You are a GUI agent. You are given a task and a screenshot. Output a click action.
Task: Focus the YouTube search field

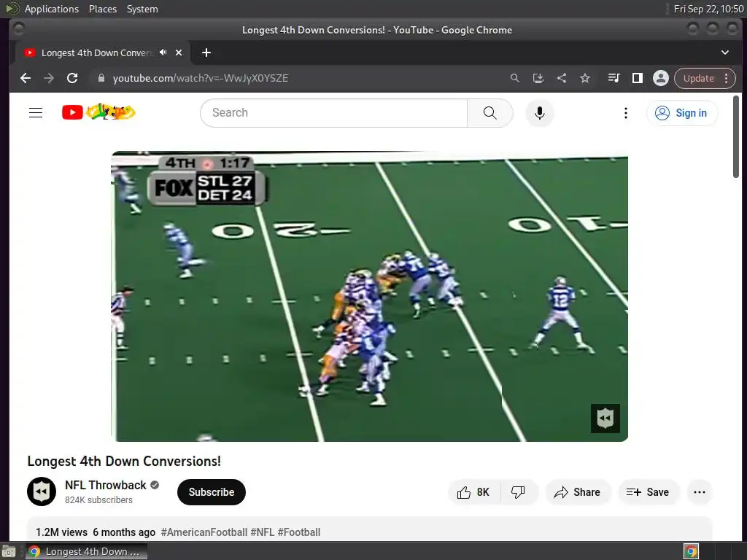click(x=333, y=113)
